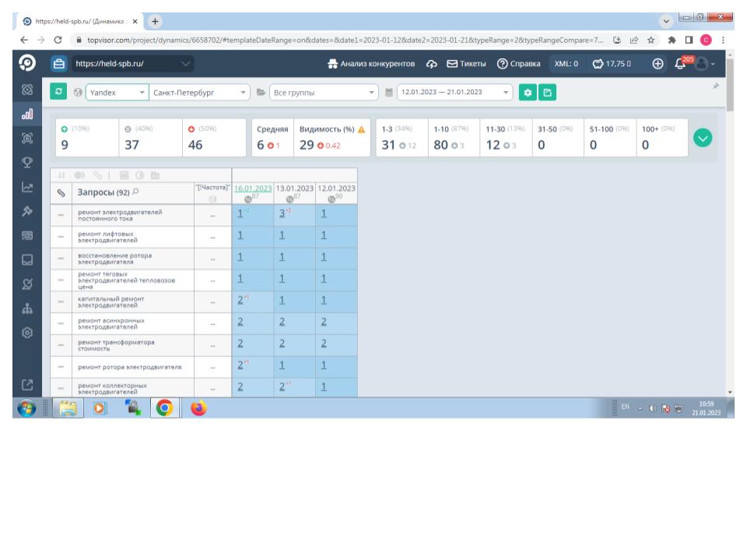Click the improved positions card showing 9
747x560 pixels.
pos(86,138)
